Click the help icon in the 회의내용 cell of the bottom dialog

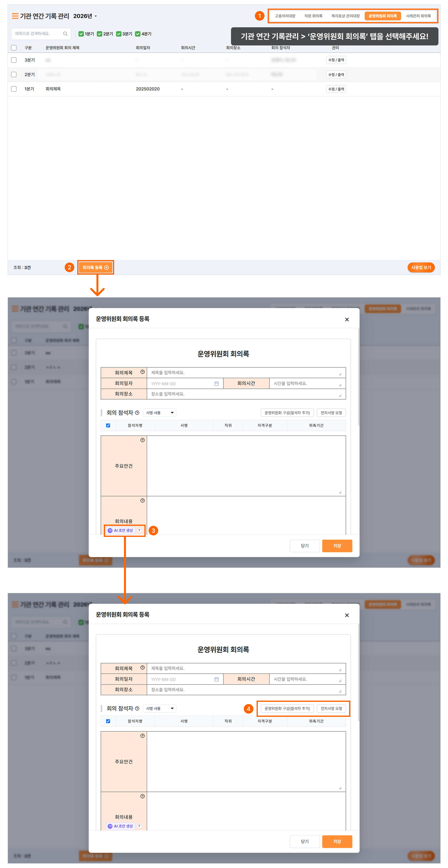tap(142, 796)
